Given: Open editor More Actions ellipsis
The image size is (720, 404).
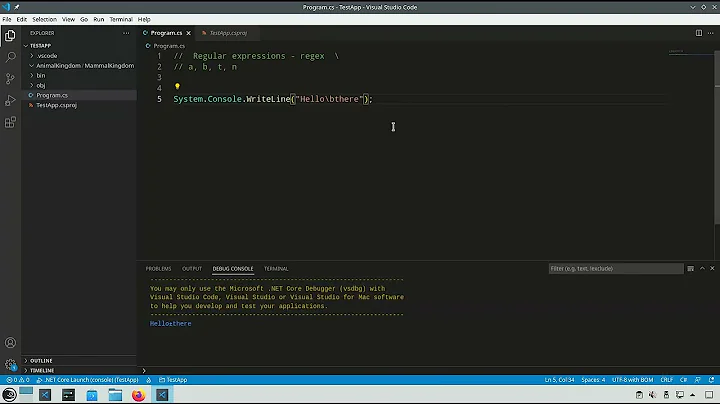Looking at the screenshot, I should (710, 33).
